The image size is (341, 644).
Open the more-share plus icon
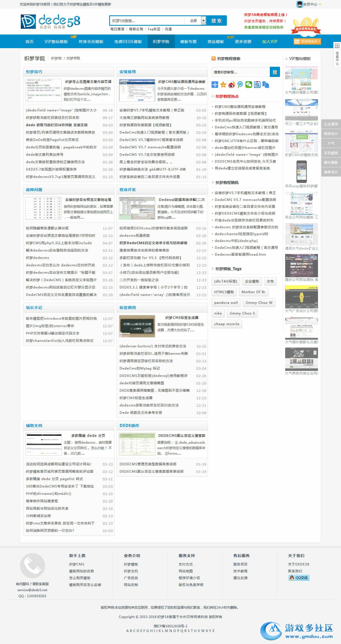tap(215, 85)
